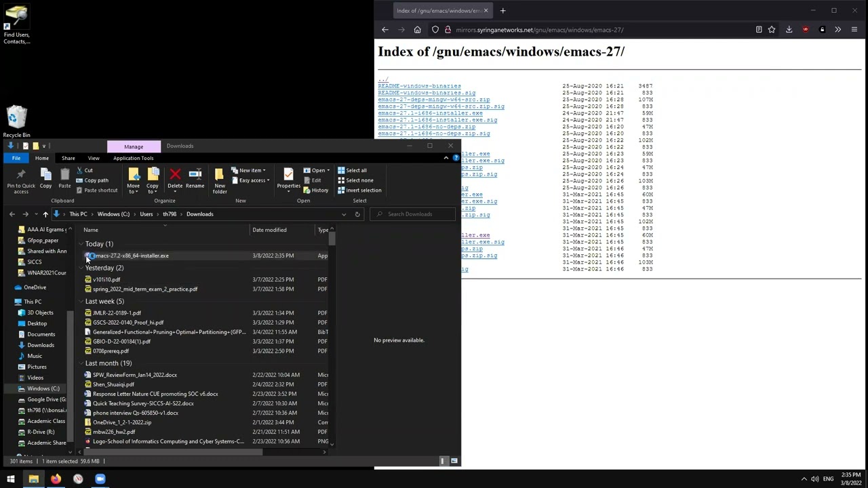This screenshot has height=488, width=868.
Task: Open emacs-27-deps-mingw-w64-src.zip link
Action: (434, 100)
